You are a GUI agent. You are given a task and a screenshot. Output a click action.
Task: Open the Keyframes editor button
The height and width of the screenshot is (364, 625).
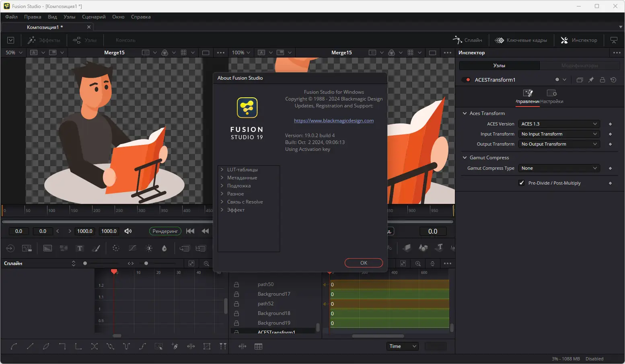[x=521, y=40]
